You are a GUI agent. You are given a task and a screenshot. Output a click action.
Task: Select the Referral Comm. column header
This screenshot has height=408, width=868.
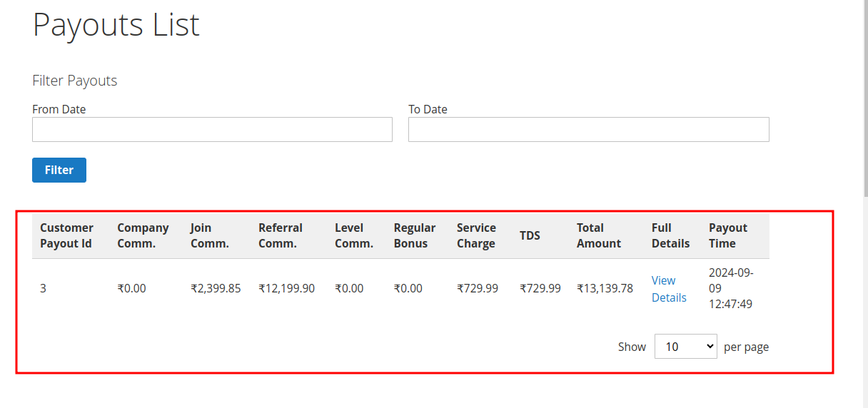click(281, 235)
